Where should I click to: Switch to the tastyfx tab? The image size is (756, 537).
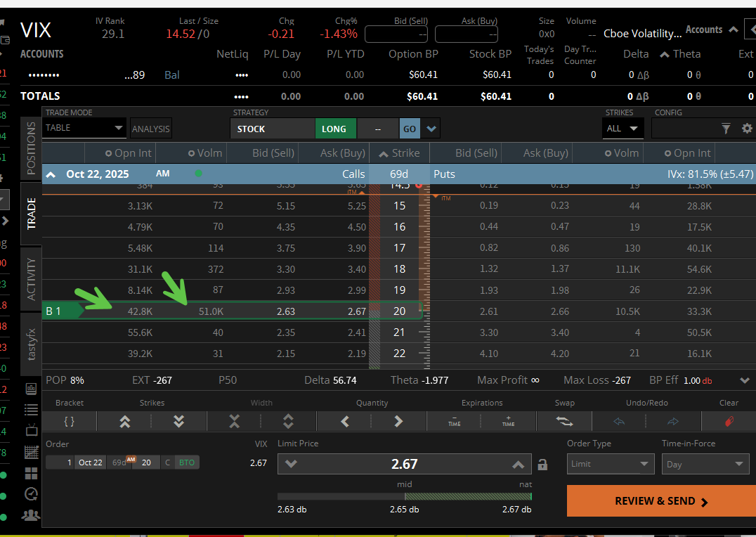click(32, 344)
